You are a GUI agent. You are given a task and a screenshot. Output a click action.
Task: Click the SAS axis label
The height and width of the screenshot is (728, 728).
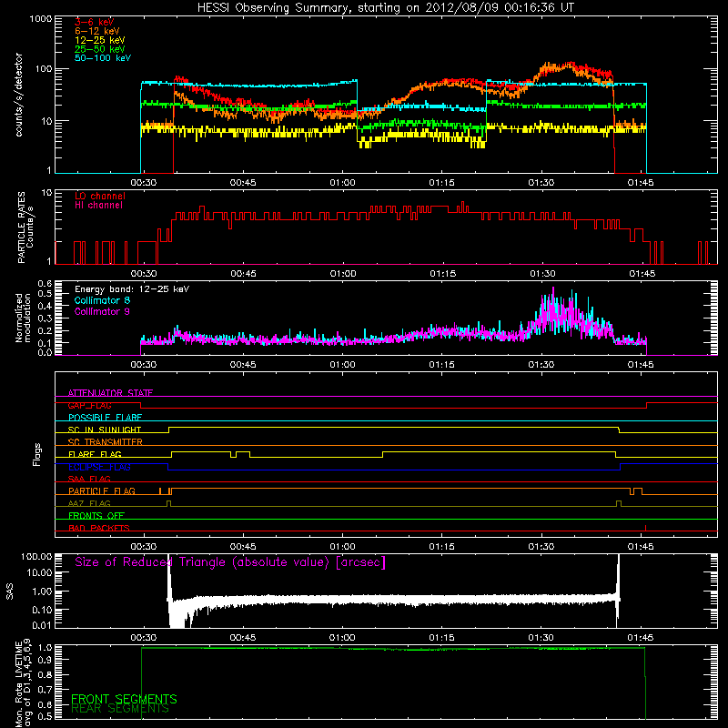click(x=9, y=591)
